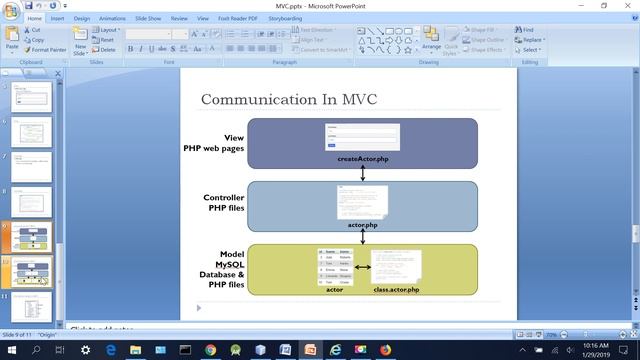Toggle strikethrough formatting
Image resolution: width=640 pixels, height=360 pixels.
162,49
